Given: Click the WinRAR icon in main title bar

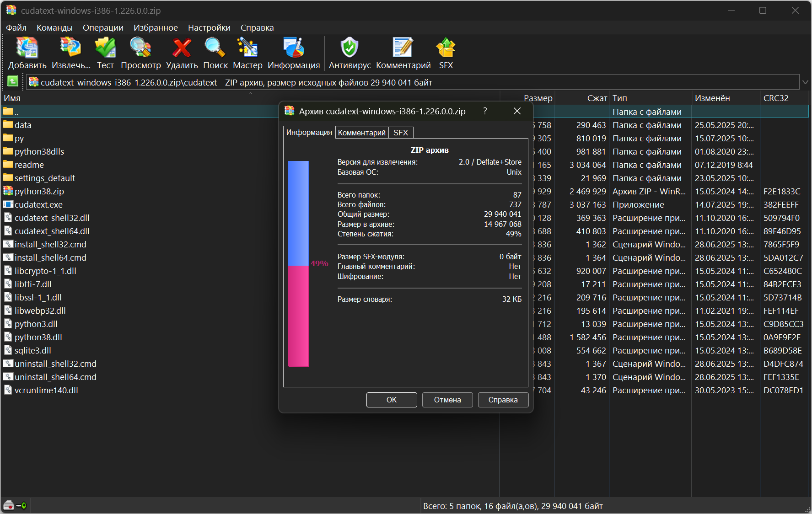Looking at the screenshot, I should 11,10.
